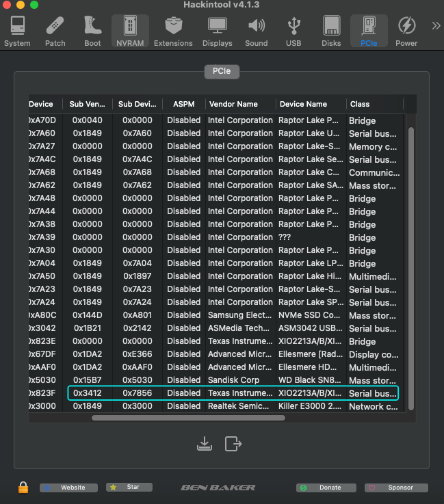This screenshot has height=504, width=444.
Task: Click the orange lock icon
Action: pyautogui.click(x=23, y=488)
